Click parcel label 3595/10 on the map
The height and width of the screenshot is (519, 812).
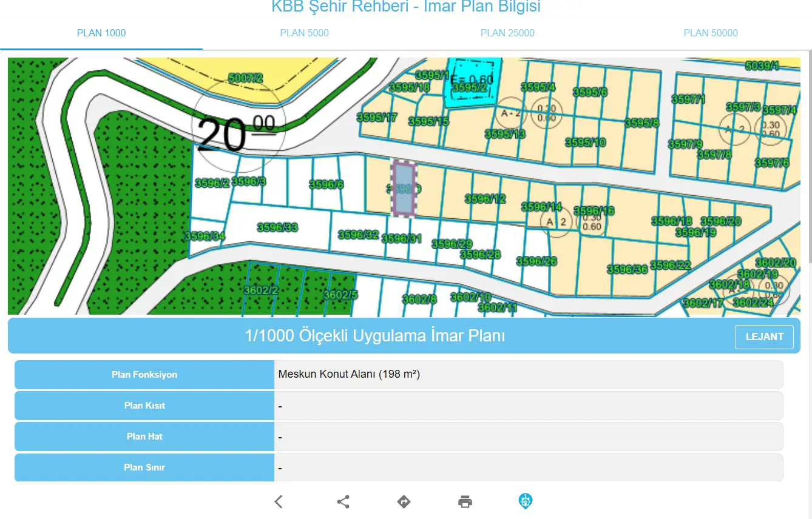pos(585,142)
